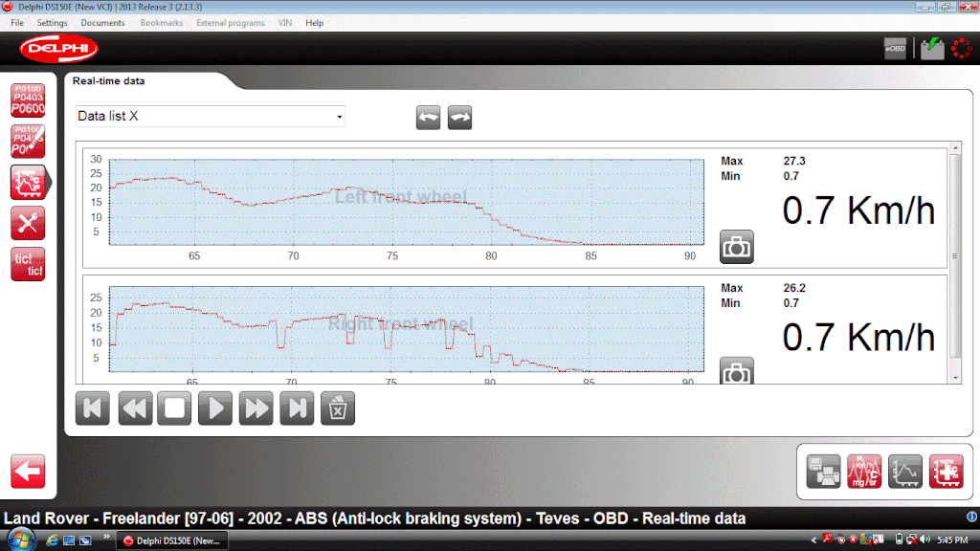Click the print/save report icon

[823, 472]
